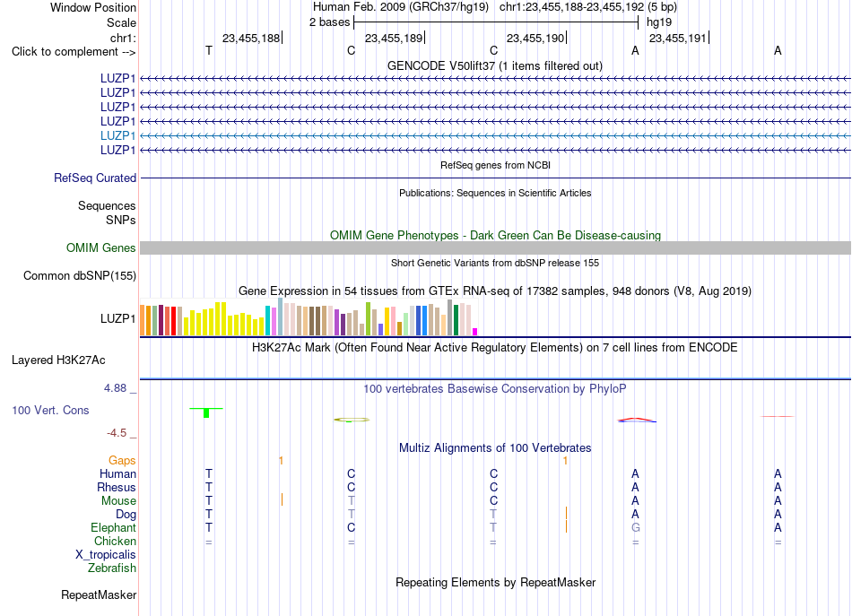This screenshot has height=616, width=852.
Task: Open Multiz Alignments of 100 Vertebrates title
Action: [495, 448]
